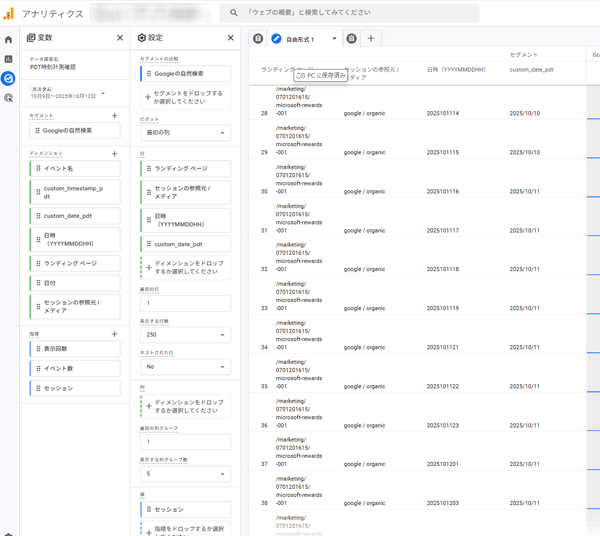Click the 最初の行 input field

[185, 303]
